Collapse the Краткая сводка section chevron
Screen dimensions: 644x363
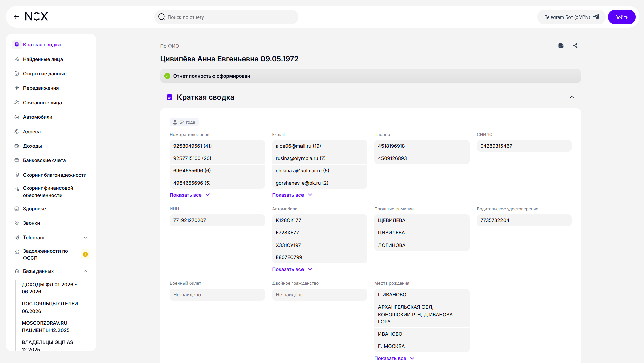[x=572, y=97]
